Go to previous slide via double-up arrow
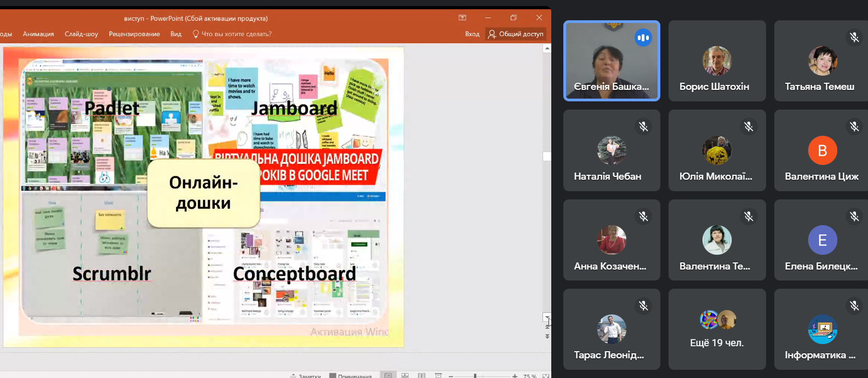Viewport: 868px width, 378px height. 547,328
